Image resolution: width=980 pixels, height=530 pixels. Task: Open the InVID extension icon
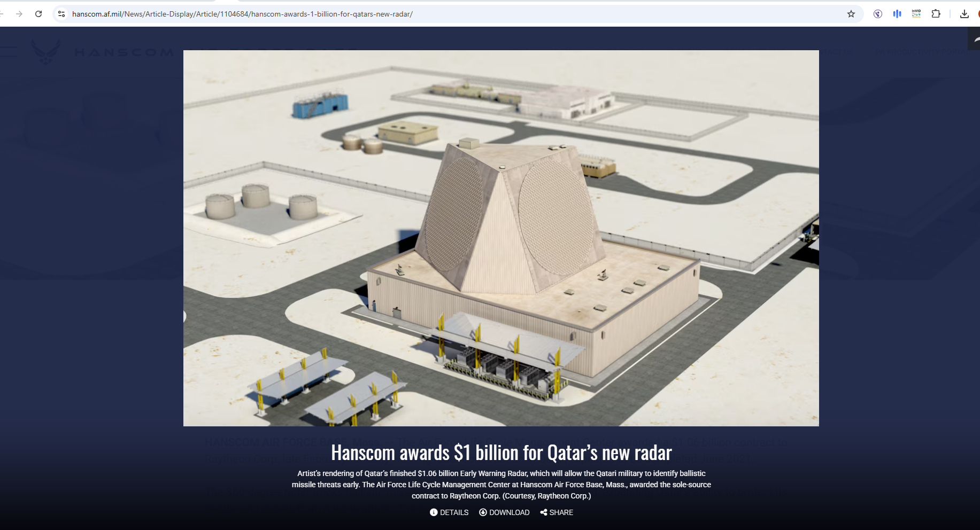[x=916, y=14]
